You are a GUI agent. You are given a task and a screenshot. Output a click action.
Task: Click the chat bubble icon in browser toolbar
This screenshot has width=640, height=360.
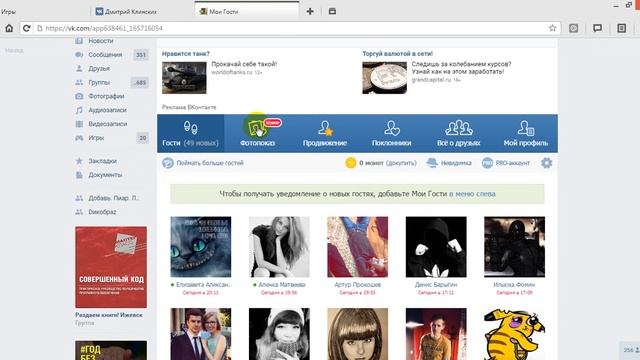(598, 28)
